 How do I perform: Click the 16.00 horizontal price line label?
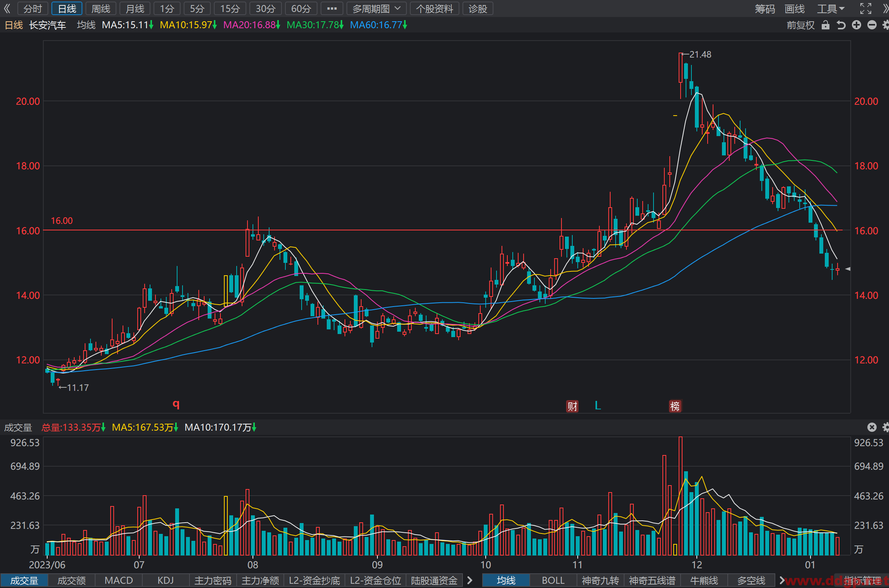[x=62, y=221]
